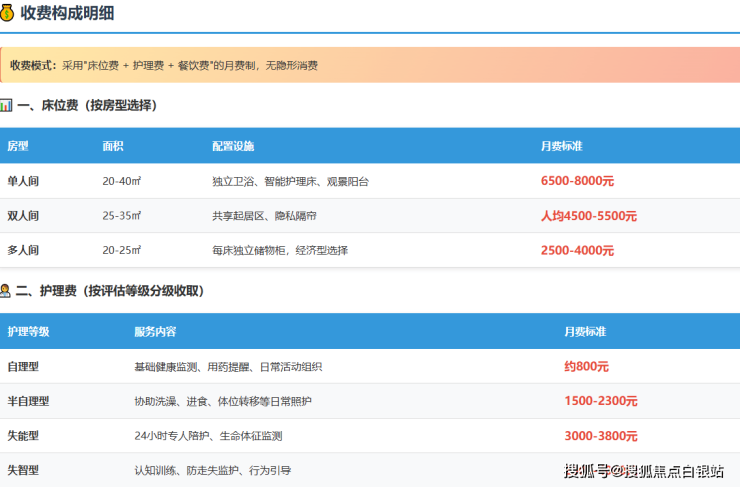Screen dimensions: 740x487
Task: Click 月费标准 header in the bed fee table
Action: [561, 146]
